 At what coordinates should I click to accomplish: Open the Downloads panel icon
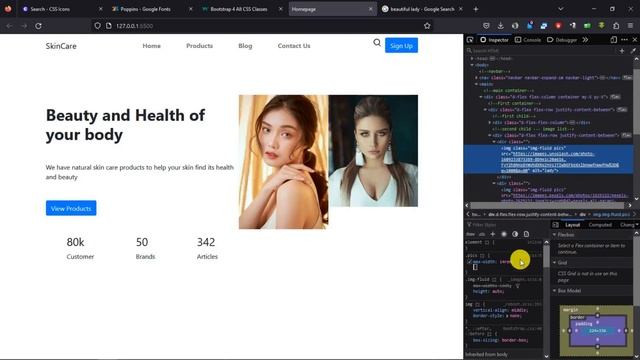pyautogui.click(x=500, y=26)
